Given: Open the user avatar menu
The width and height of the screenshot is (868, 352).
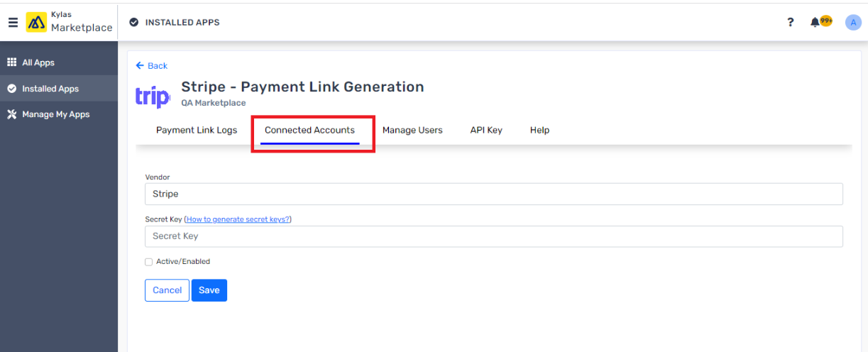Looking at the screenshot, I should coord(853,22).
